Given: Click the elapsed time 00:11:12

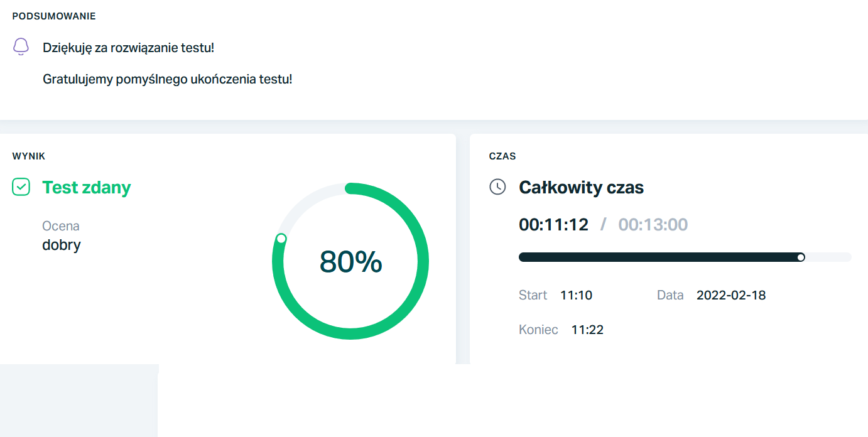Looking at the screenshot, I should pyautogui.click(x=553, y=224).
